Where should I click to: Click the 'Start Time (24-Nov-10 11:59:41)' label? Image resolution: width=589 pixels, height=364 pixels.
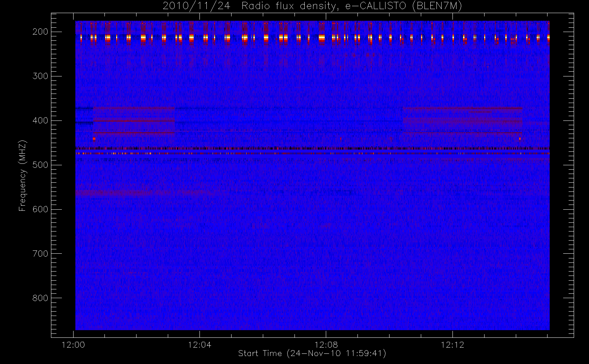point(312,353)
